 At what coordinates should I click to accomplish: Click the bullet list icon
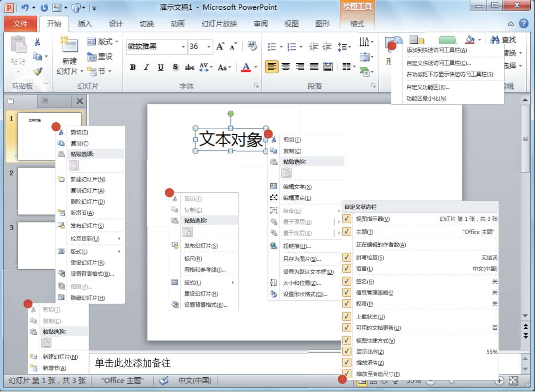click(x=272, y=47)
